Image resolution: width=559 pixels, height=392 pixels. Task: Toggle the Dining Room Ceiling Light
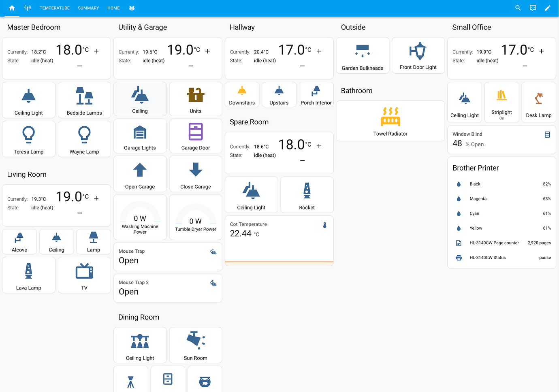point(140,345)
